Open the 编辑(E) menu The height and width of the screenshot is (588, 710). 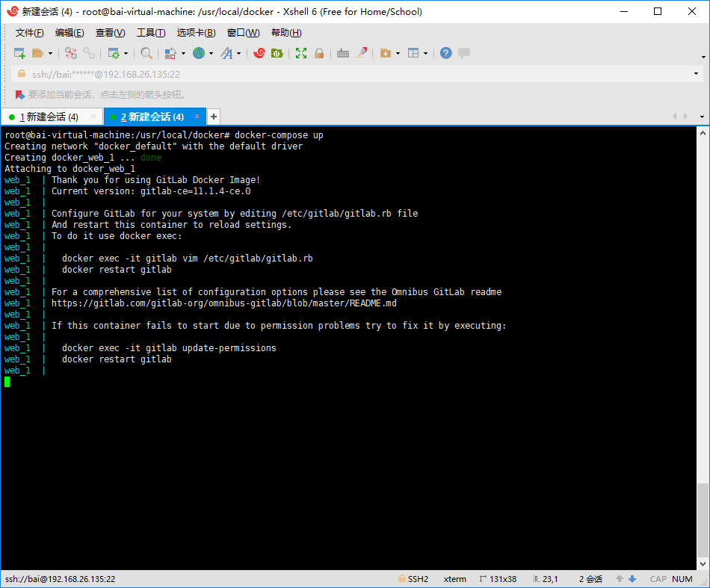70,33
